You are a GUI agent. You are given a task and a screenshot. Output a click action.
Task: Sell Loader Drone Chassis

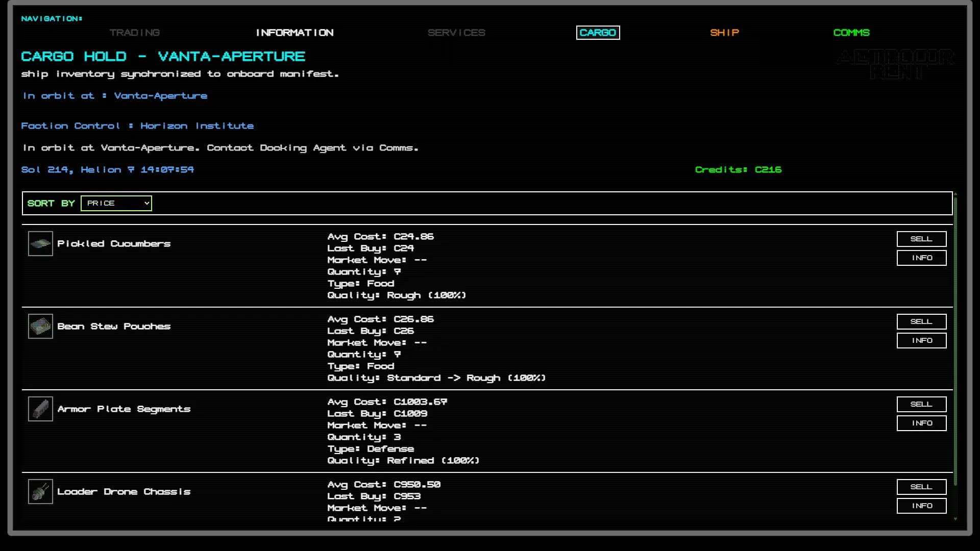(921, 487)
